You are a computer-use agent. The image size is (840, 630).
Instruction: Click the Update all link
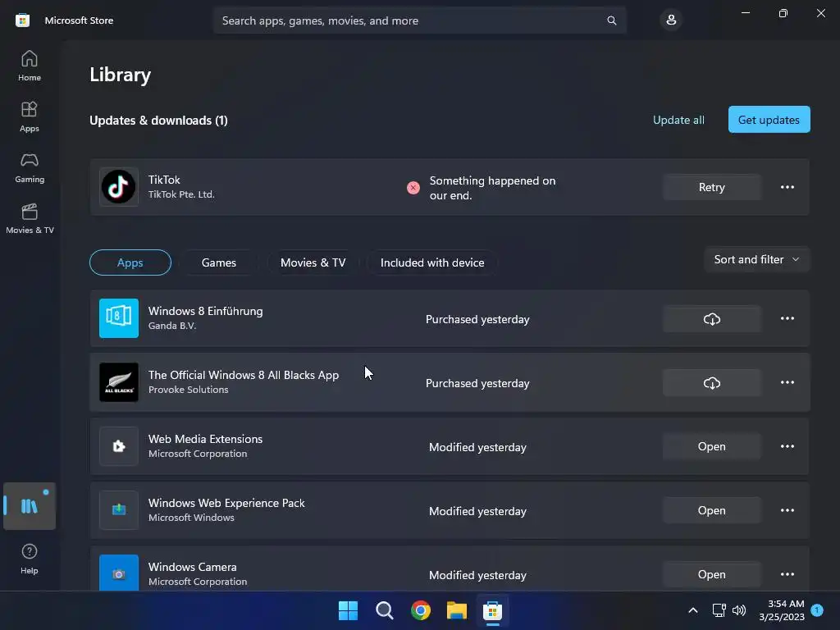[678, 120]
